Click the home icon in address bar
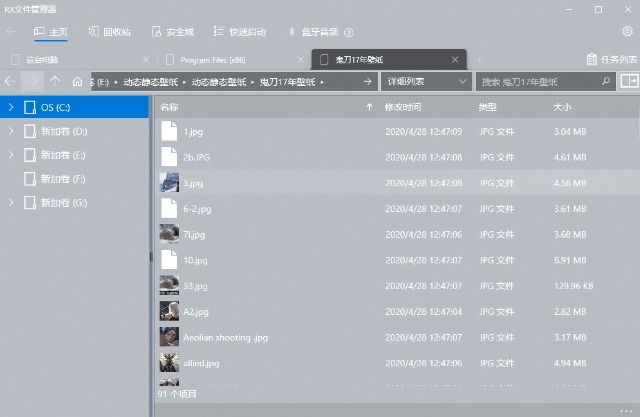 click(x=77, y=81)
